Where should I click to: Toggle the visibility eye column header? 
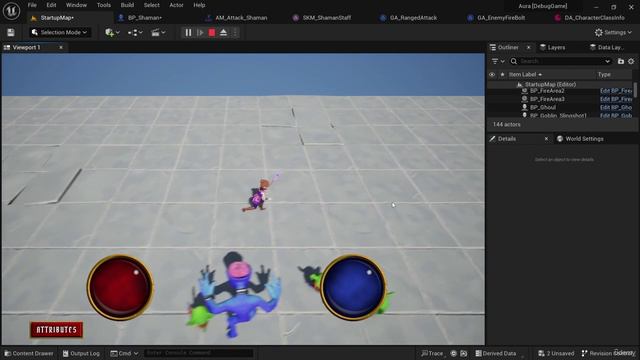pyautogui.click(x=492, y=75)
